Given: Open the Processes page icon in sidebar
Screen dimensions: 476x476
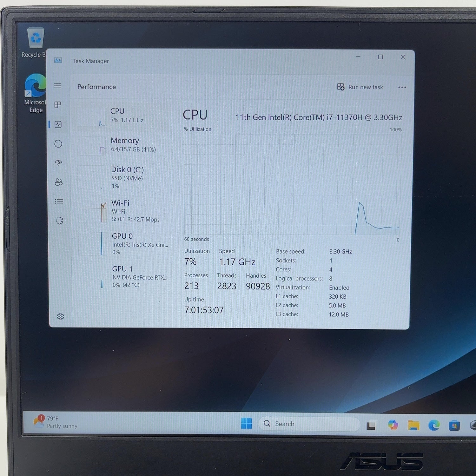Looking at the screenshot, I should point(58,105).
